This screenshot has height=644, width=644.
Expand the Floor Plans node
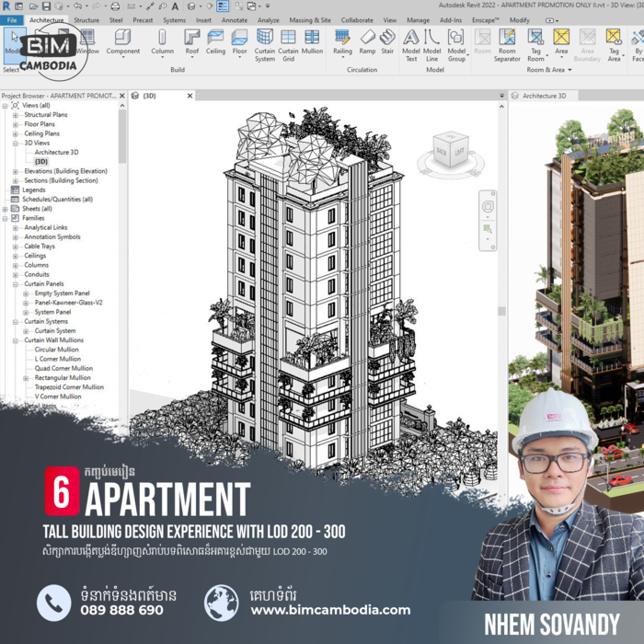(16, 124)
